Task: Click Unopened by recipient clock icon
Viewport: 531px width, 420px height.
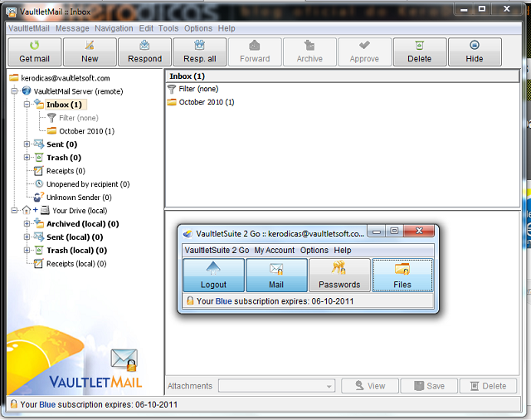Action: pos(39,184)
